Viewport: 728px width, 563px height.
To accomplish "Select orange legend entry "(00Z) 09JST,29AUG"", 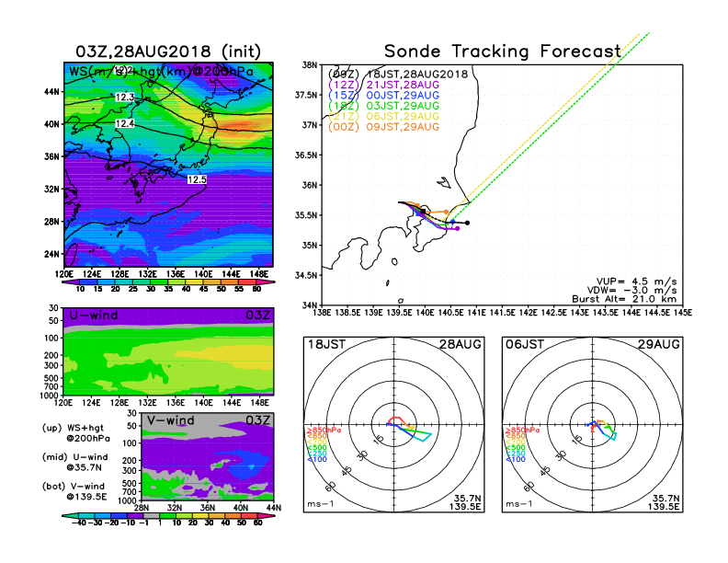I will pyautogui.click(x=383, y=127).
